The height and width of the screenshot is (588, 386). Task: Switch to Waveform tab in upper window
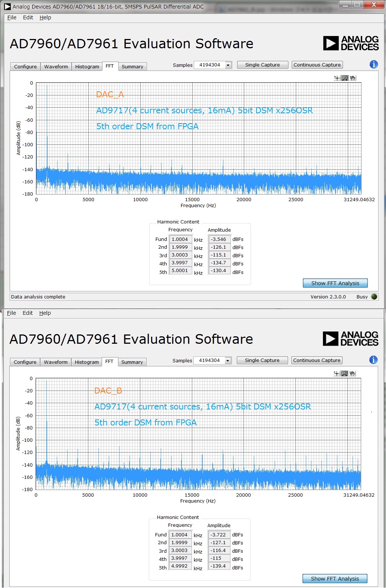pyautogui.click(x=56, y=66)
